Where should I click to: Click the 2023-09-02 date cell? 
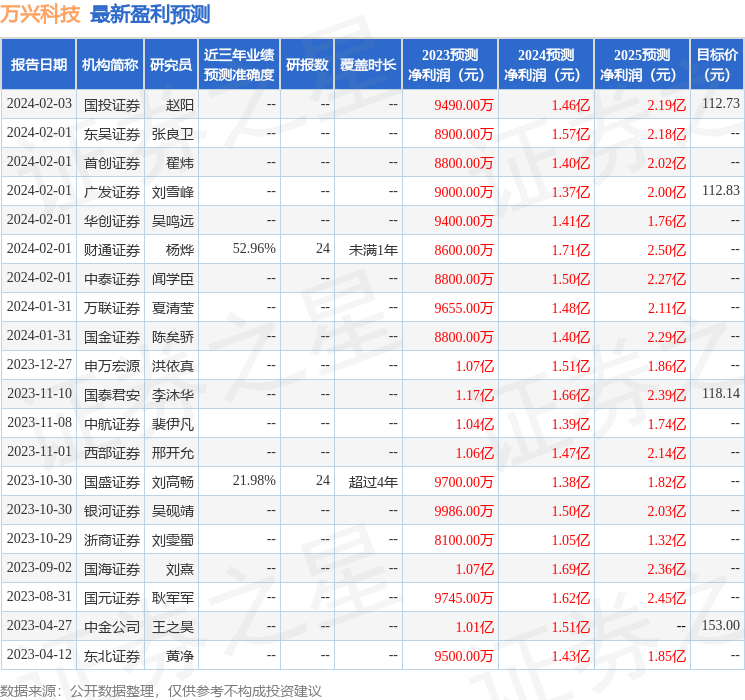39,567
